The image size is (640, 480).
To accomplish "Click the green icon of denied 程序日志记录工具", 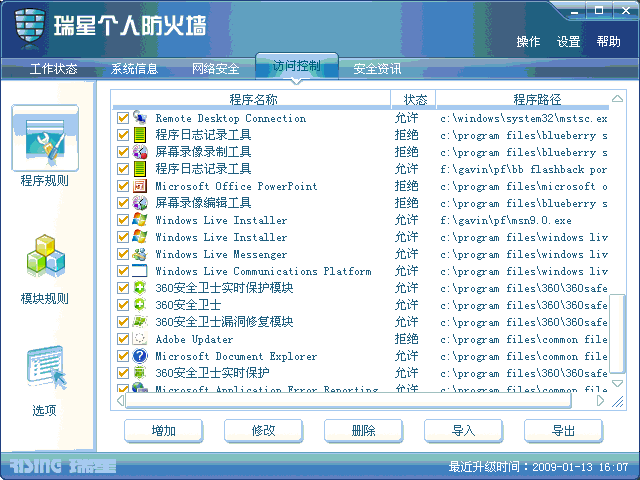I will [x=140, y=135].
